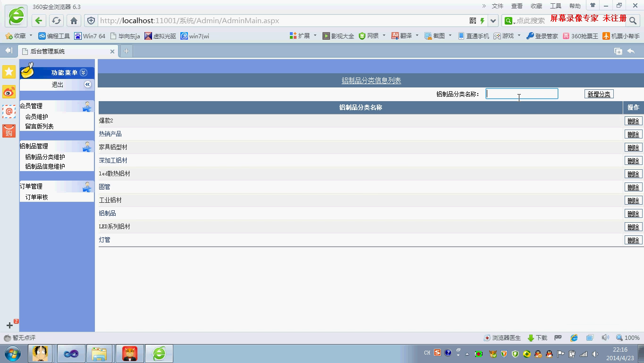Open 铝制品信息维护 in sidebar
The height and width of the screenshot is (363, 644).
[45, 166]
